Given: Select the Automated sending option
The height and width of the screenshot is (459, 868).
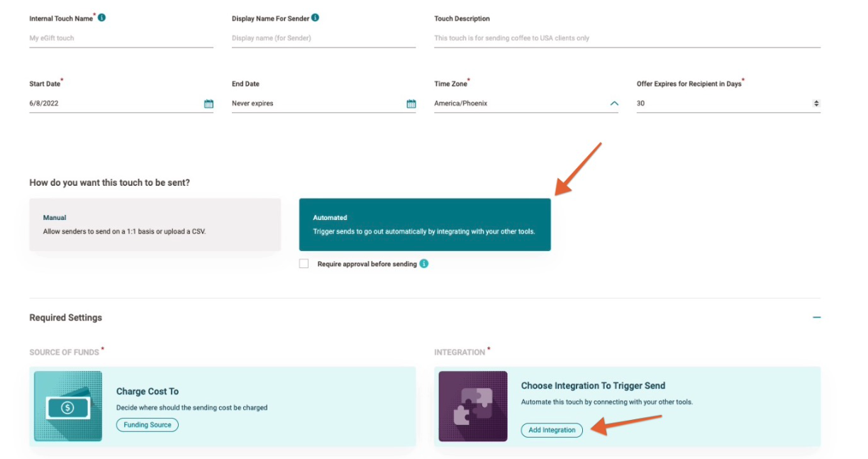Looking at the screenshot, I should tap(424, 224).
